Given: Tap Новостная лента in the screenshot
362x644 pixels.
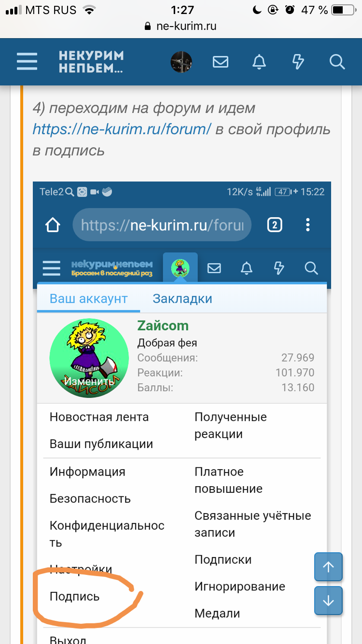Looking at the screenshot, I should click(x=99, y=417).
